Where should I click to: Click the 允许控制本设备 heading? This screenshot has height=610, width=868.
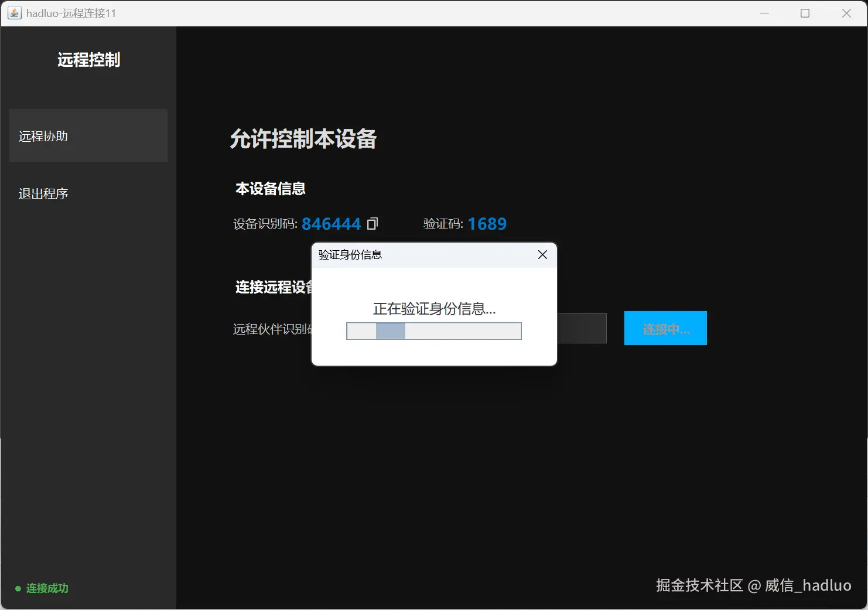click(303, 139)
